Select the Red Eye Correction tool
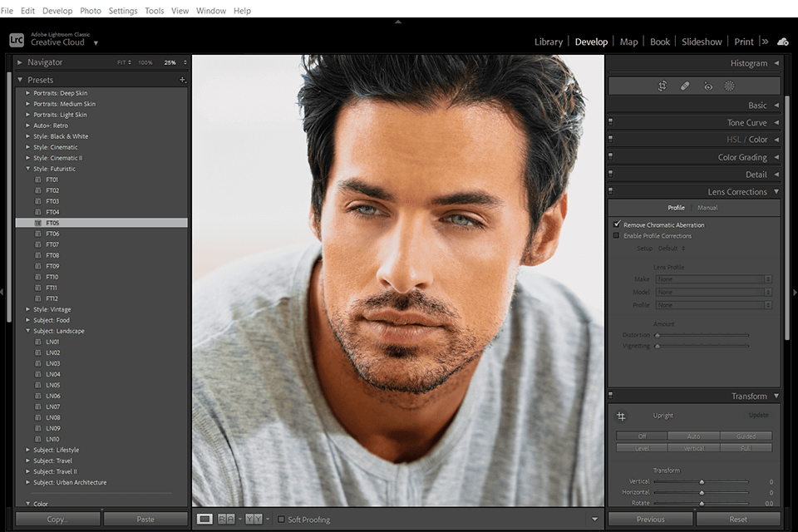This screenshot has width=798, height=532. point(707,85)
